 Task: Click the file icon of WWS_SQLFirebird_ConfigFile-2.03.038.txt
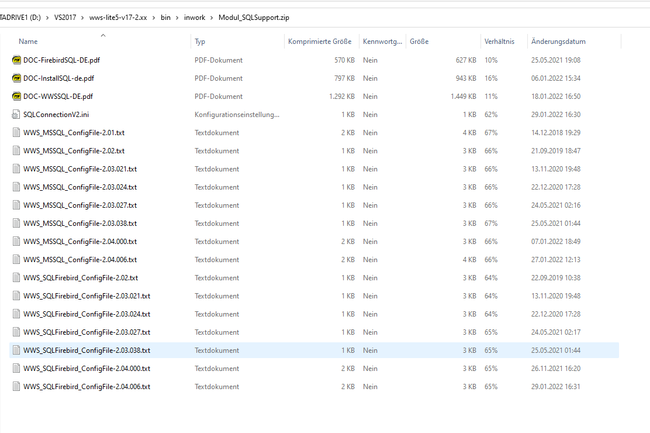click(16, 351)
